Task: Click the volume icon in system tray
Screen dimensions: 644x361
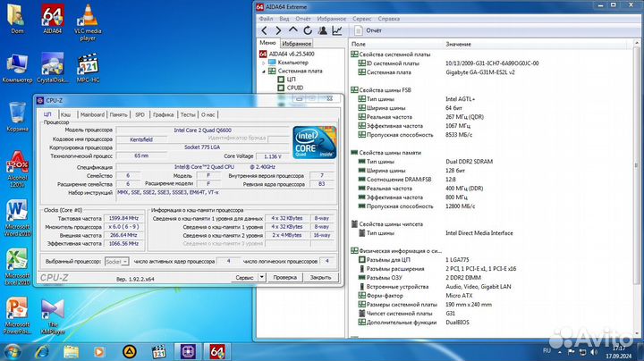Action: click(x=594, y=352)
